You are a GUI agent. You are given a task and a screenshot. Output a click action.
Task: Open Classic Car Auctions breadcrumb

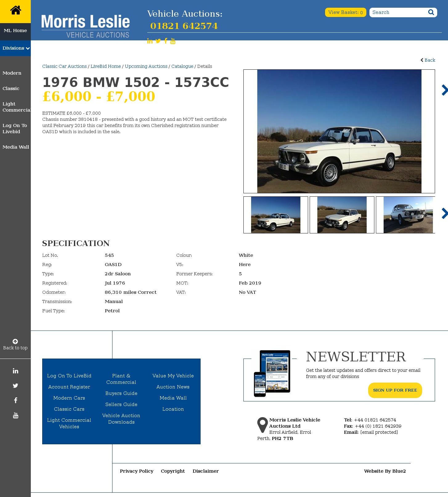[64, 66]
